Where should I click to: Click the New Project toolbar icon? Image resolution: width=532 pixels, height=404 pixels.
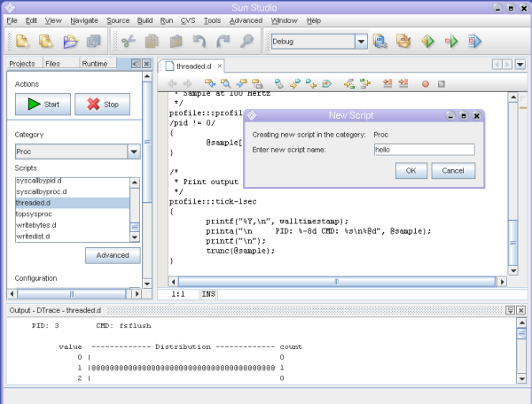[x=46, y=42]
